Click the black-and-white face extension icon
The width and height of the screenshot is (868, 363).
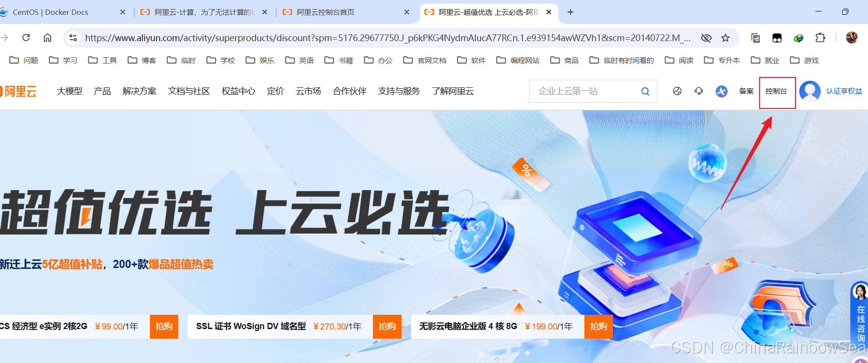(x=777, y=38)
